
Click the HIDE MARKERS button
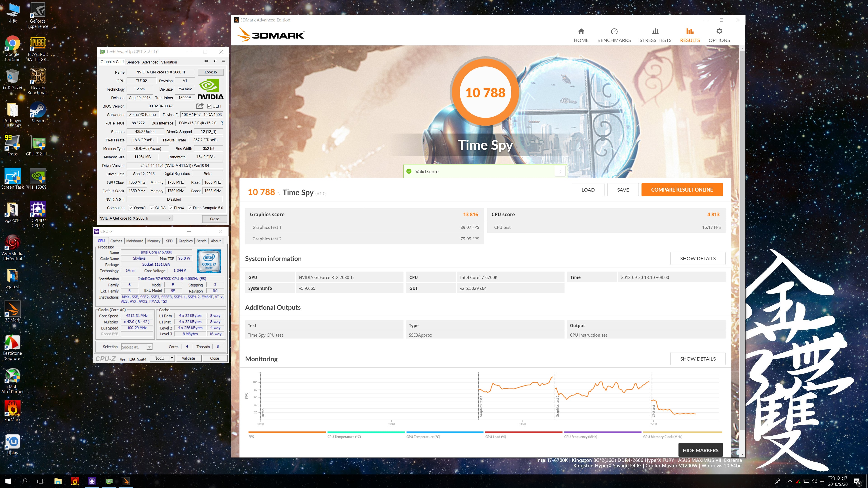(x=700, y=450)
